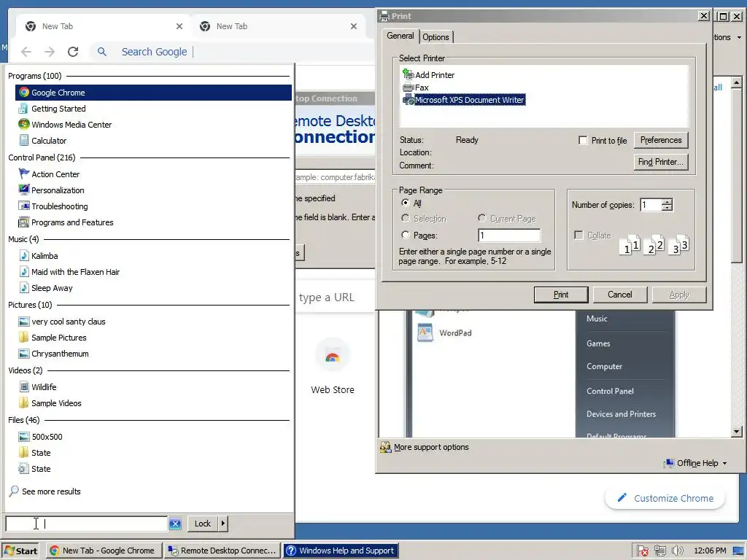Image resolution: width=747 pixels, height=560 pixels.
Task: Decrease number of copies spinner
Action: point(667,208)
